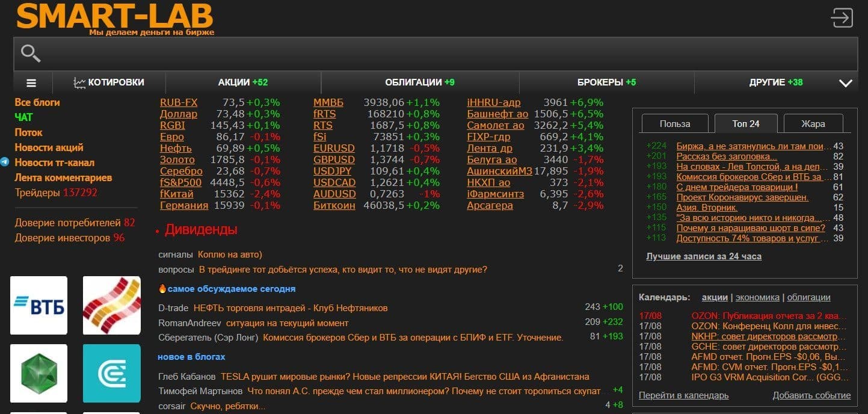The image size is (868, 414).
Task: Click the Доллар quote link
Action: (x=179, y=114)
